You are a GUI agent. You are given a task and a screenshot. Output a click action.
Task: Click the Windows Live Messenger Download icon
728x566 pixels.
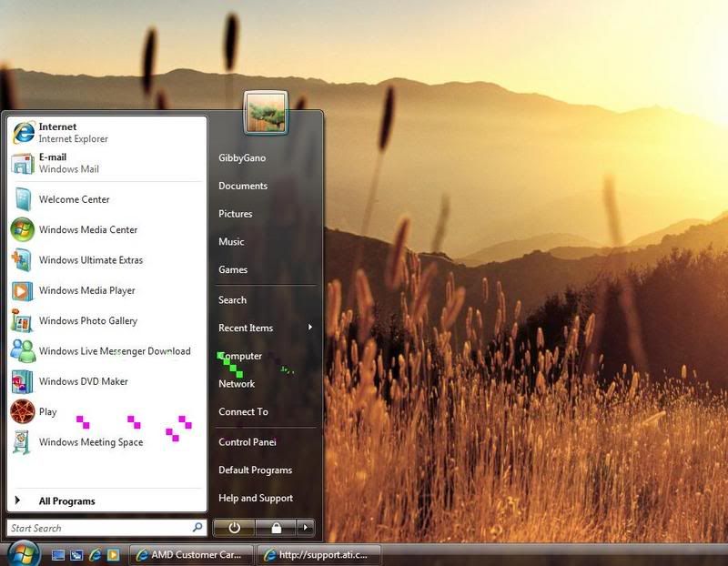(23, 351)
